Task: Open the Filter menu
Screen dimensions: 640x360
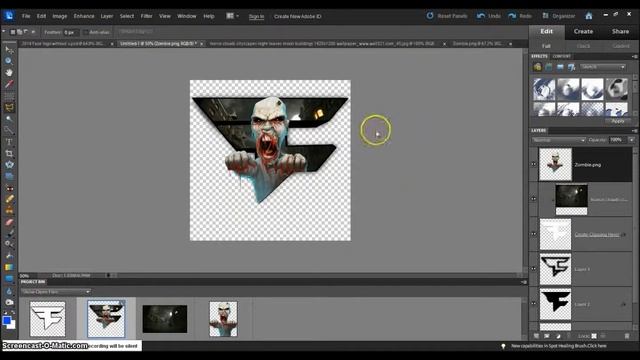Action: [146, 16]
